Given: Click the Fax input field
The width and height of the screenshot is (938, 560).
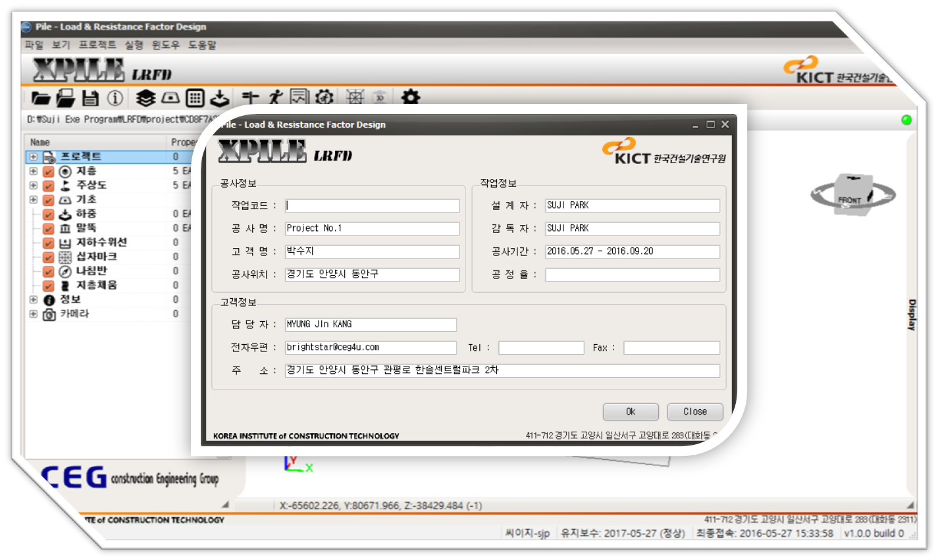Looking at the screenshot, I should pos(672,348).
